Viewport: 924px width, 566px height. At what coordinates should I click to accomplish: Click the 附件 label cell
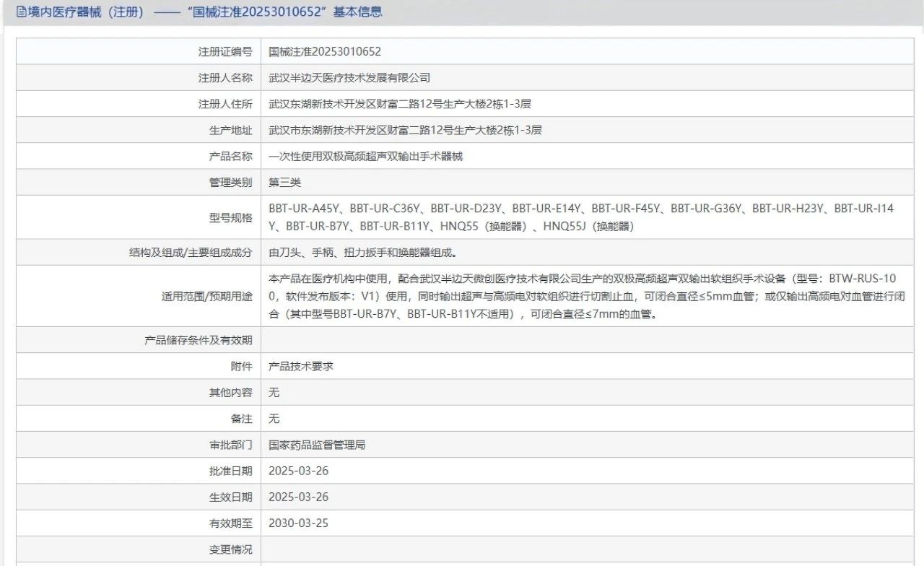pyautogui.click(x=139, y=366)
